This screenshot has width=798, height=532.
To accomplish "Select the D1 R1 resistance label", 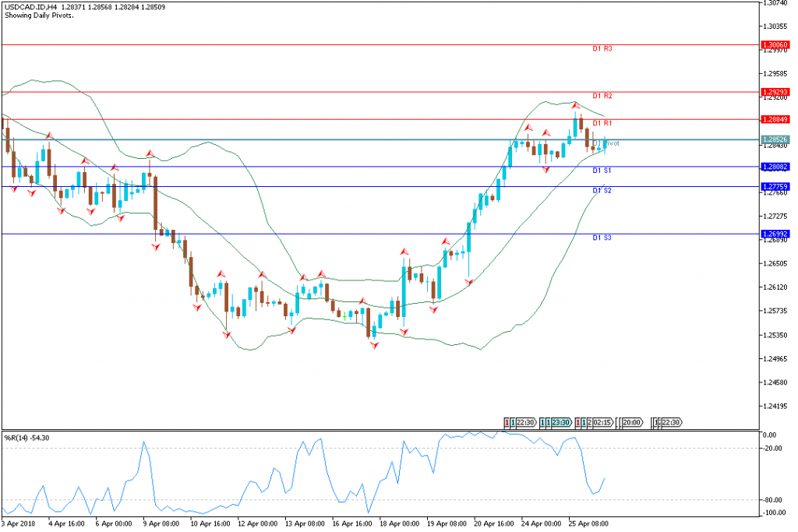I will pyautogui.click(x=602, y=124).
